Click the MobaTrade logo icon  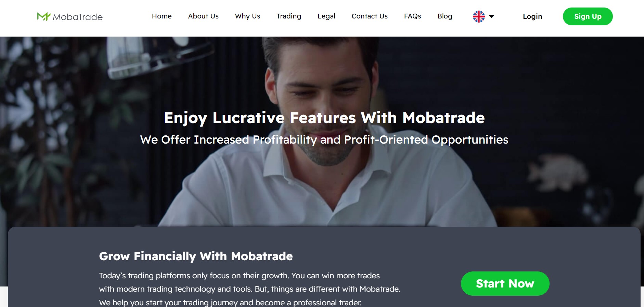(x=43, y=16)
